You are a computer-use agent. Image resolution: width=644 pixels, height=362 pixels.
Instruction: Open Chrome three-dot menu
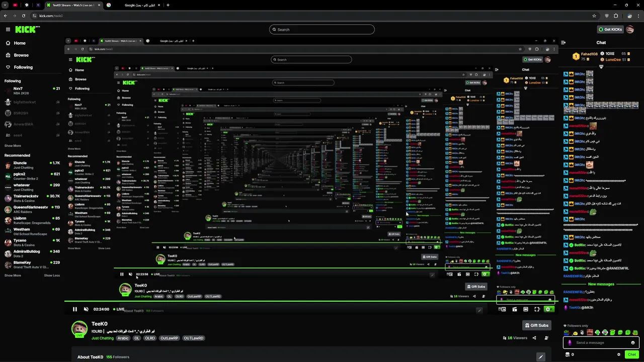tap(638, 16)
